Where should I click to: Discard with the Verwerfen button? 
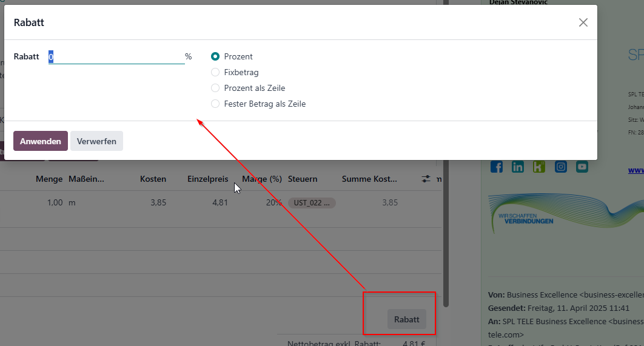point(96,141)
